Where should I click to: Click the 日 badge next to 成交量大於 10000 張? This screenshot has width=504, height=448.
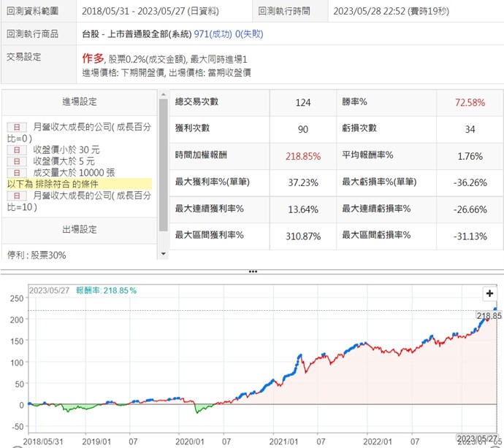18,173
